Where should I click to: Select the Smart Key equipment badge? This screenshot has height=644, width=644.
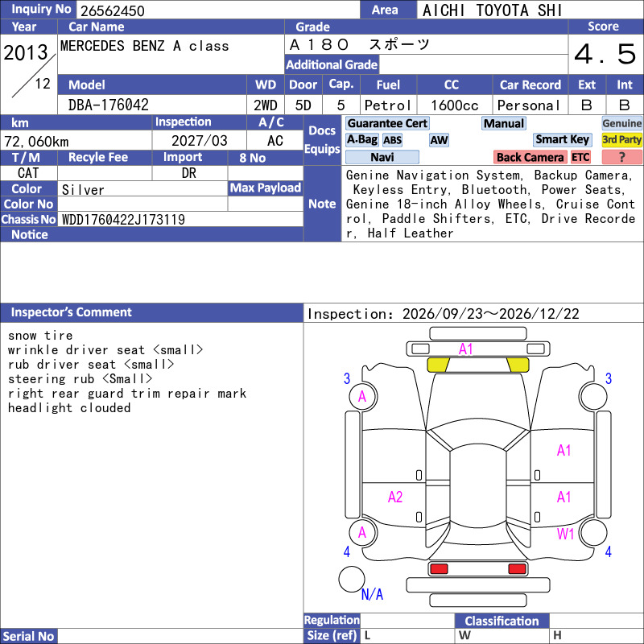pos(562,139)
